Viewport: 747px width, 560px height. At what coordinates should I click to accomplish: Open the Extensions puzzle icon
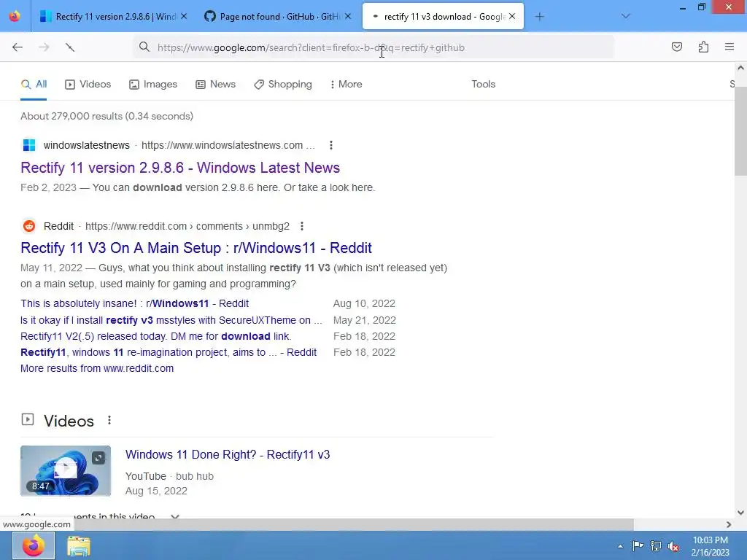tap(703, 47)
